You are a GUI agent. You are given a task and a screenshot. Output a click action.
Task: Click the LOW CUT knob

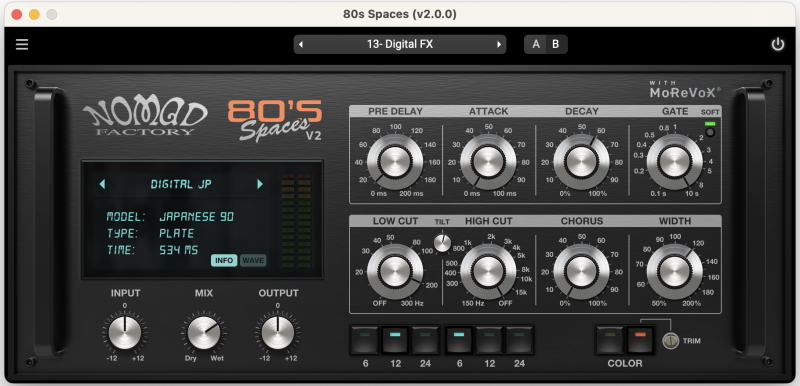click(x=395, y=271)
